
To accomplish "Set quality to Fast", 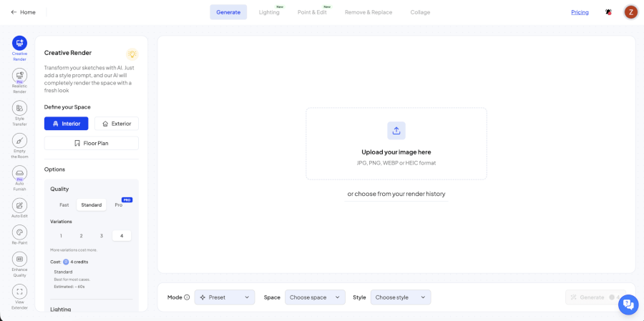I will click(x=64, y=205).
